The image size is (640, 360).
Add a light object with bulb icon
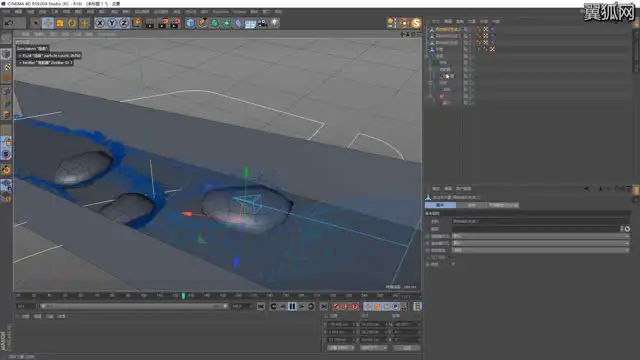click(x=275, y=23)
